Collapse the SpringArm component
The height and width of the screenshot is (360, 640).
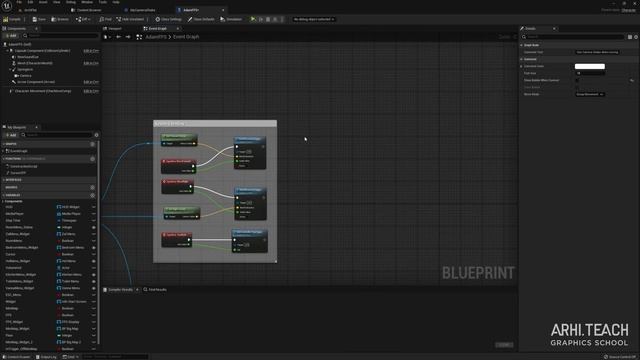[x=10, y=69]
